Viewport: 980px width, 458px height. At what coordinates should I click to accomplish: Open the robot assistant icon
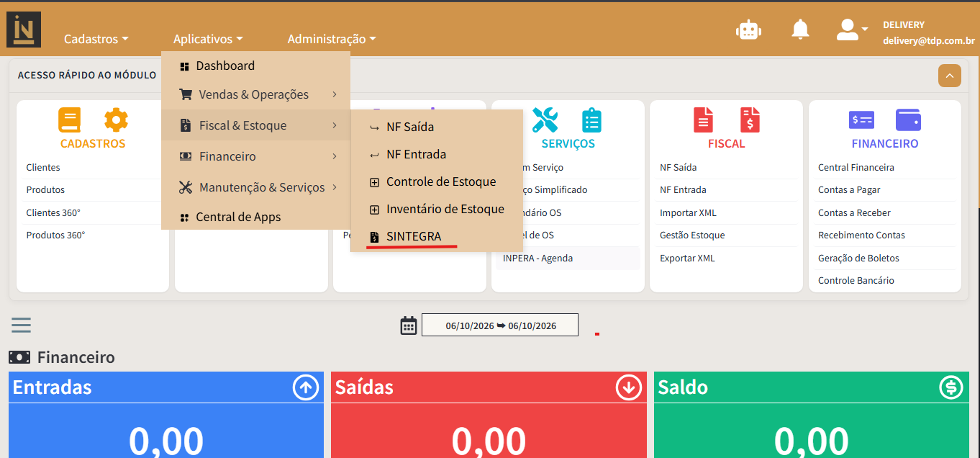click(748, 30)
